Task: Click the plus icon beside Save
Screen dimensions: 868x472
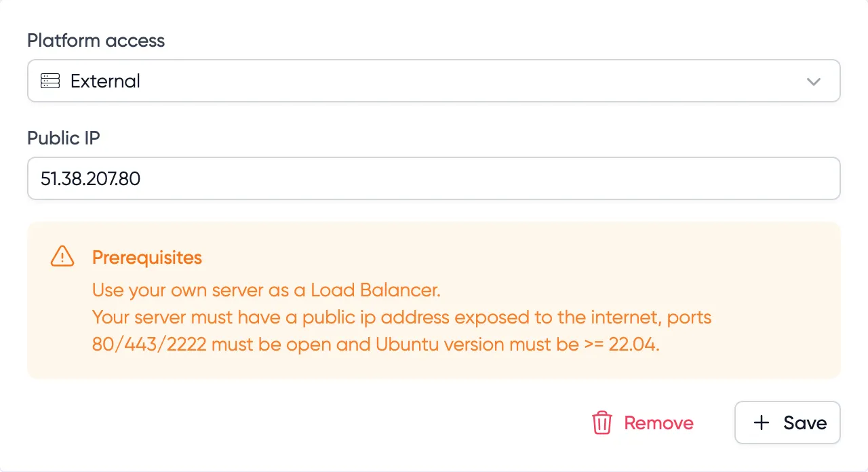Action: click(x=762, y=423)
